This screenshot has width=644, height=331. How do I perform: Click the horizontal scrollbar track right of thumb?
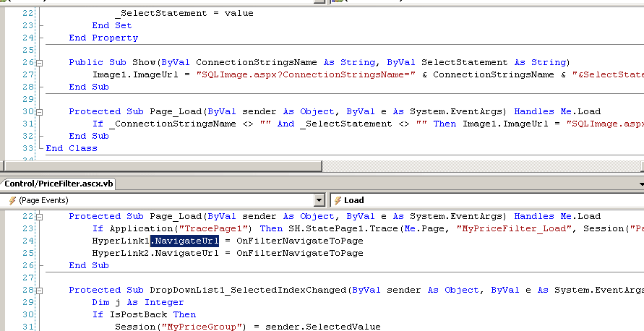click(481, 166)
